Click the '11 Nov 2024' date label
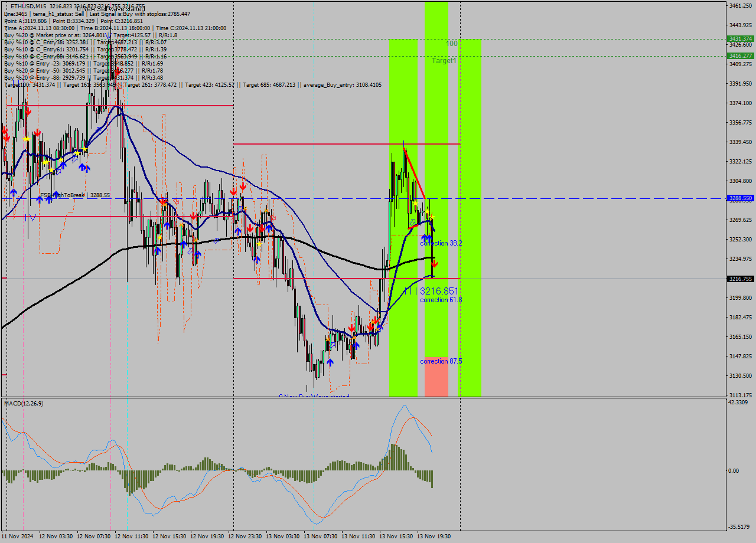 [18, 537]
